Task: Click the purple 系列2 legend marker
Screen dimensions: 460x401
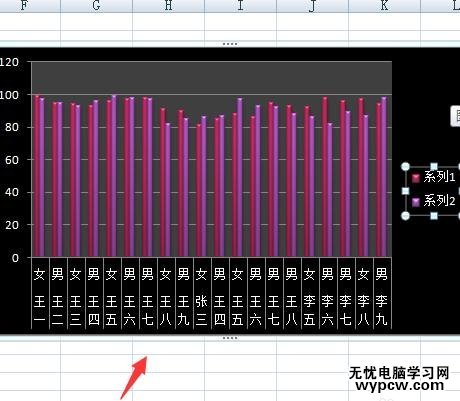Action: (416, 202)
